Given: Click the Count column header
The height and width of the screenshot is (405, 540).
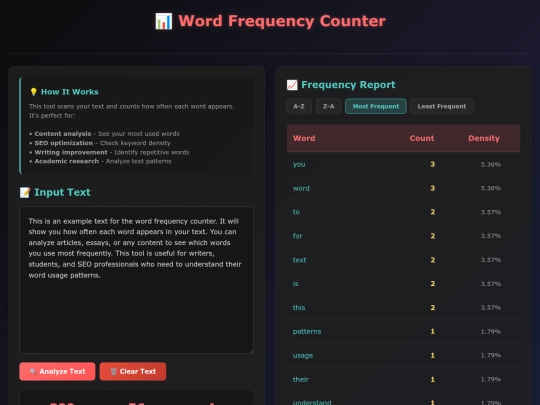Looking at the screenshot, I should click(x=422, y=138).
